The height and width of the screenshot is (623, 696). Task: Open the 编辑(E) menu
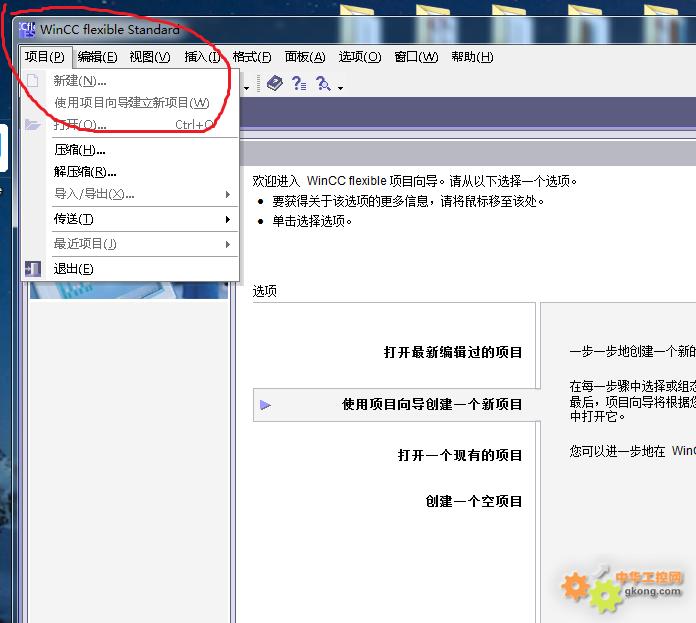(x=97, y=57)
